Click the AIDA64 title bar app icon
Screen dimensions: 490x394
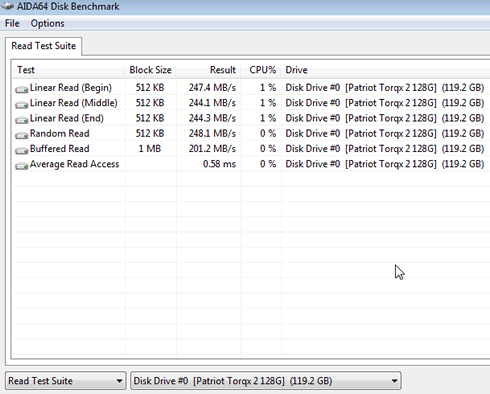tap(7, 6)
